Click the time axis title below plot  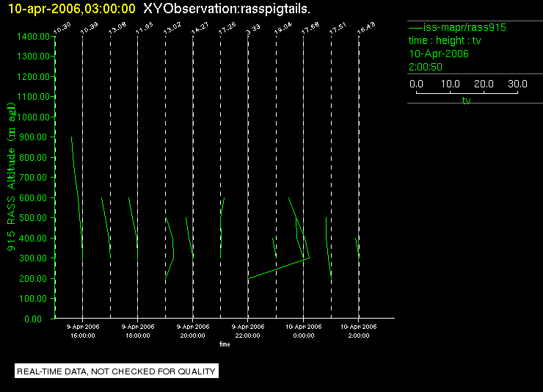click(x=225, y=344)
